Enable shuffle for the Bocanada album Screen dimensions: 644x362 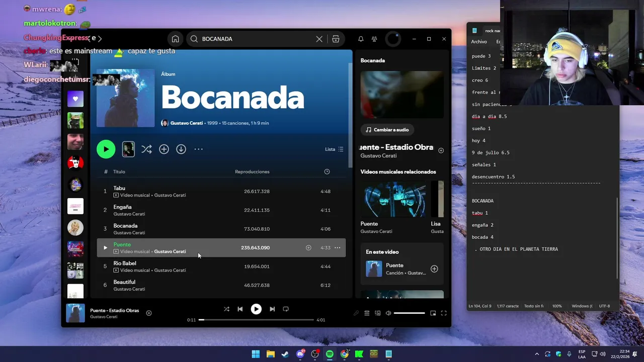[146, 149]
